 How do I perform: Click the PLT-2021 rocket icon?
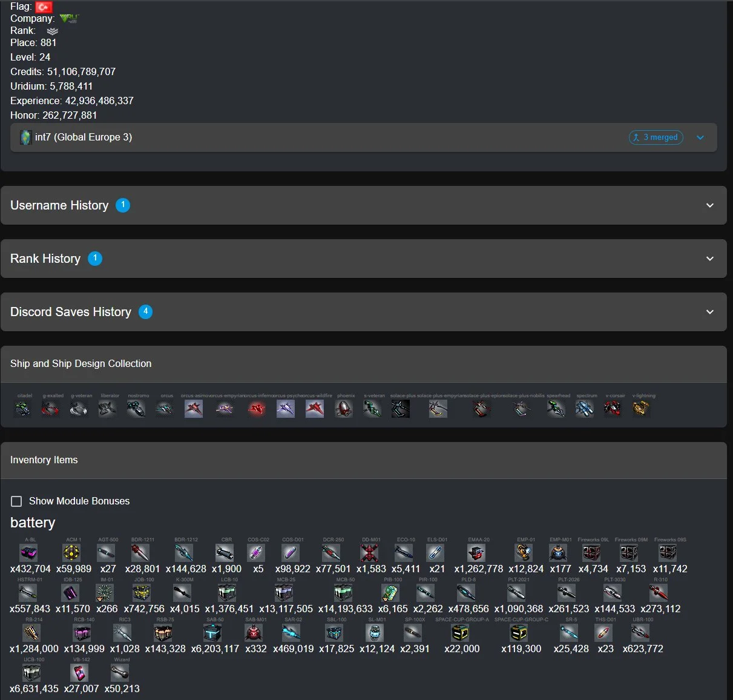[x=516, y=593]
